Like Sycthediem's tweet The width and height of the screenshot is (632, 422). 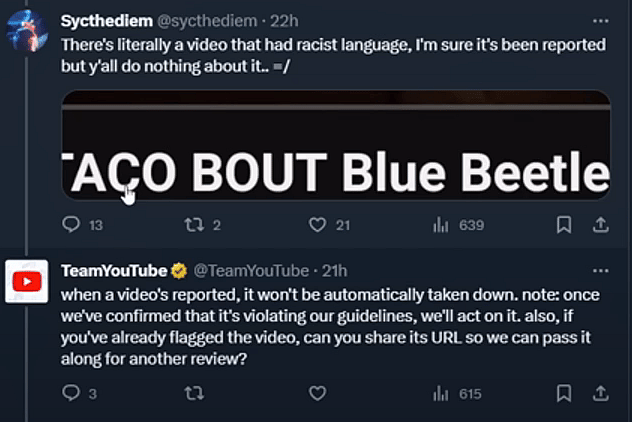coord(318,225)
